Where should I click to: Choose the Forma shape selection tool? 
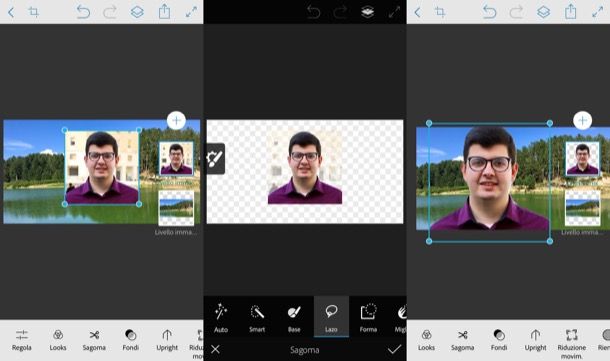click(x=368, y=317)
